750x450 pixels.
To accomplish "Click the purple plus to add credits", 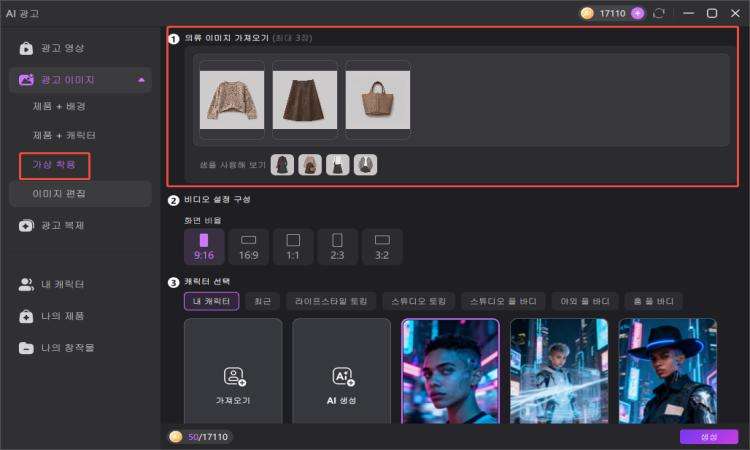I will [637, 13].
